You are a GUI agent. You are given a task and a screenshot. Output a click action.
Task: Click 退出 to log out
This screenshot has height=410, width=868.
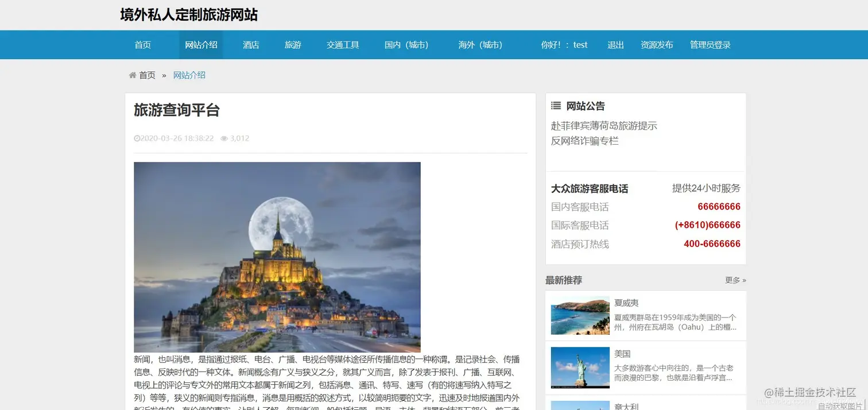pos(615,44)
